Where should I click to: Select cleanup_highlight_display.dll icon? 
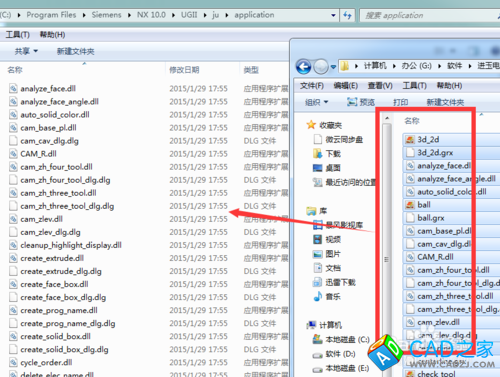click(x=13, y=245)
